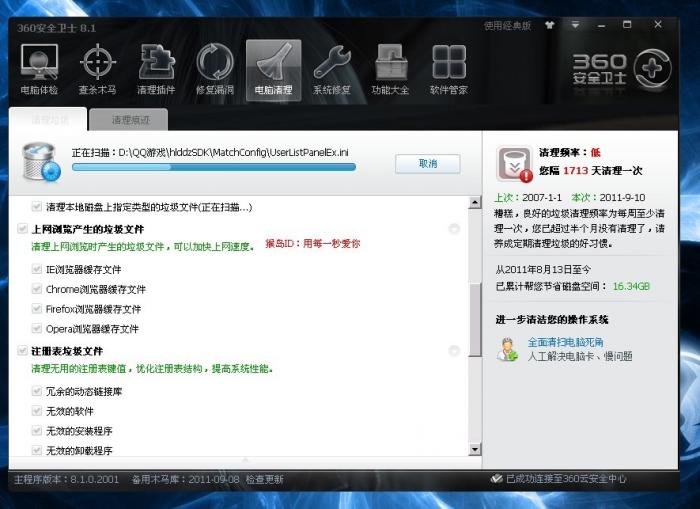Click 进一步清洁您的操作系统 heading
This screenshot has width=700, height=509.
point(552,320)
